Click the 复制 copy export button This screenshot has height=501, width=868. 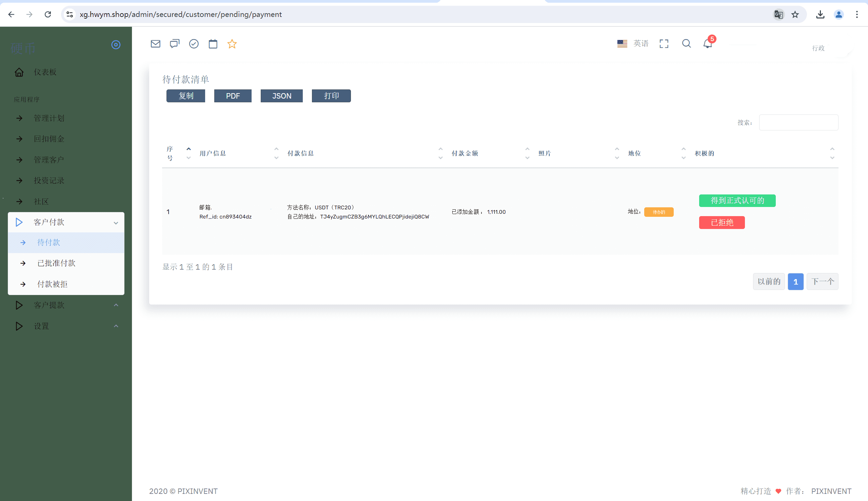(185, 96)
